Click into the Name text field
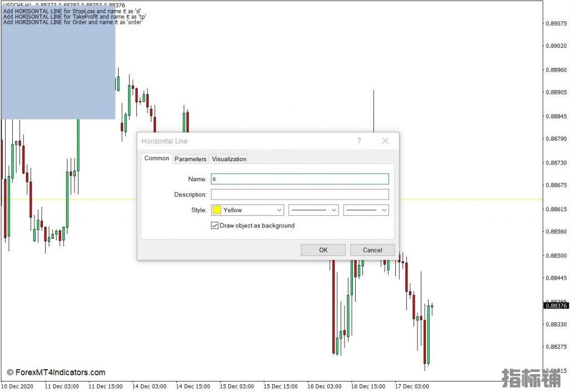This screenshot has width=570, height=392. (x=299, y=179)
